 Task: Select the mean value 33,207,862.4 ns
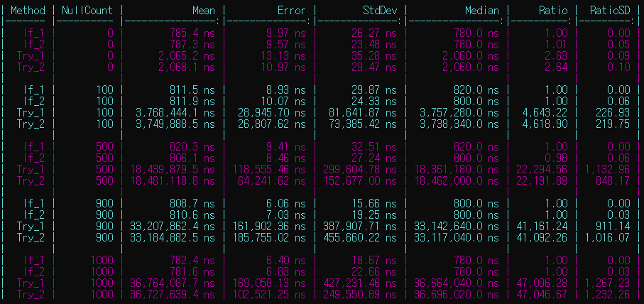173,226
